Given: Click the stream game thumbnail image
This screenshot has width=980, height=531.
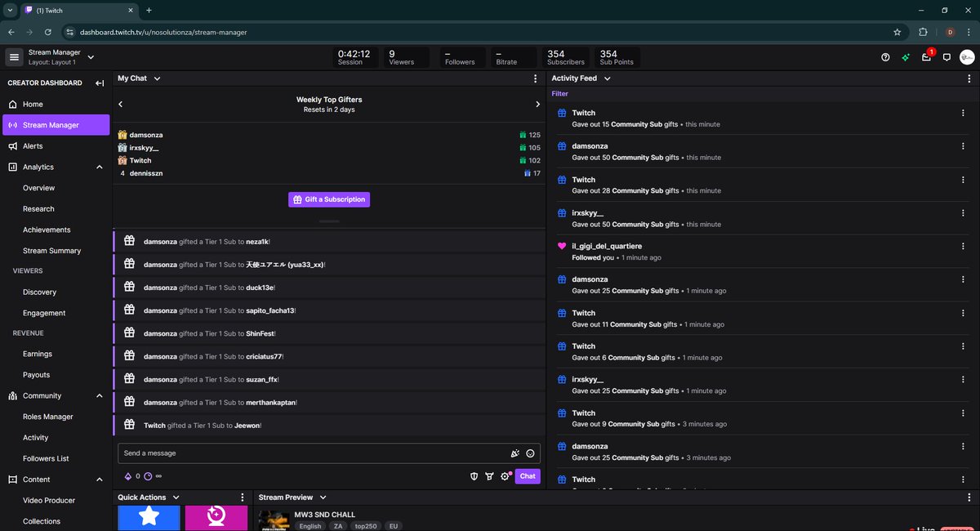Looking at the screenshot, I should (273, 520).
